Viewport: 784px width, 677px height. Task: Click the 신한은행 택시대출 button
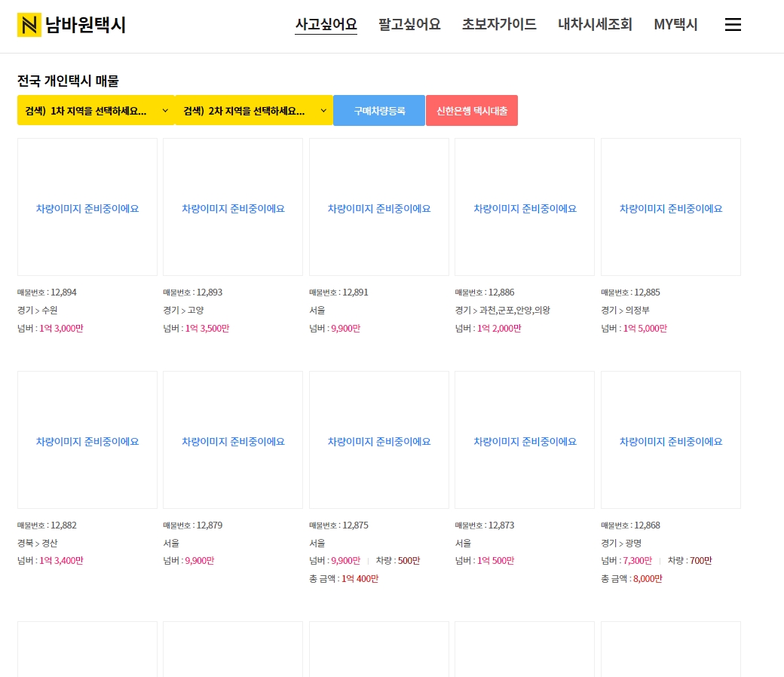click(471, 111)
